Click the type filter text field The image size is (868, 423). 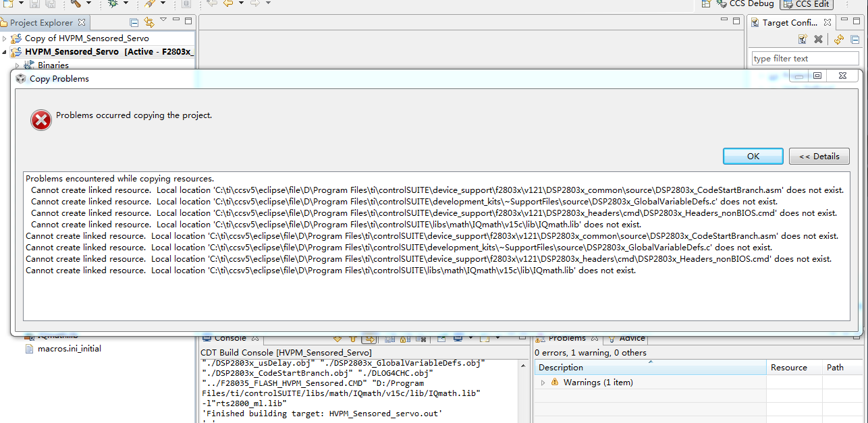click(805, 59)
